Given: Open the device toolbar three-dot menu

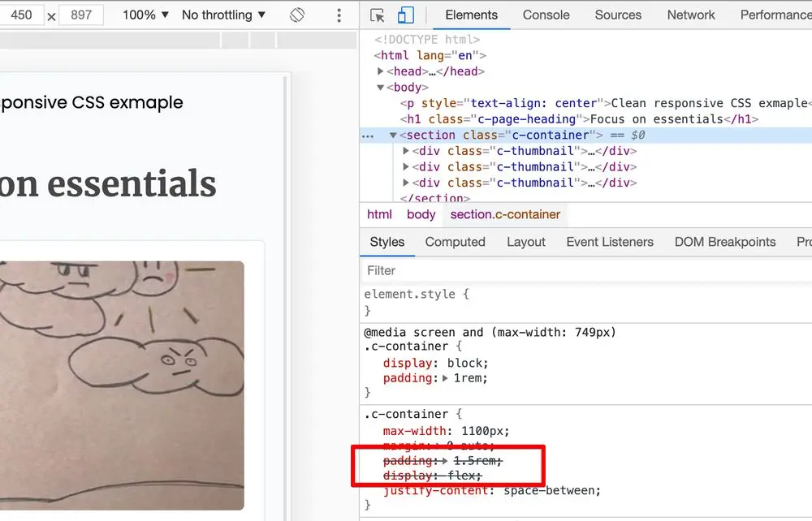Looking at the screenshot, I should tap(339, 15).
